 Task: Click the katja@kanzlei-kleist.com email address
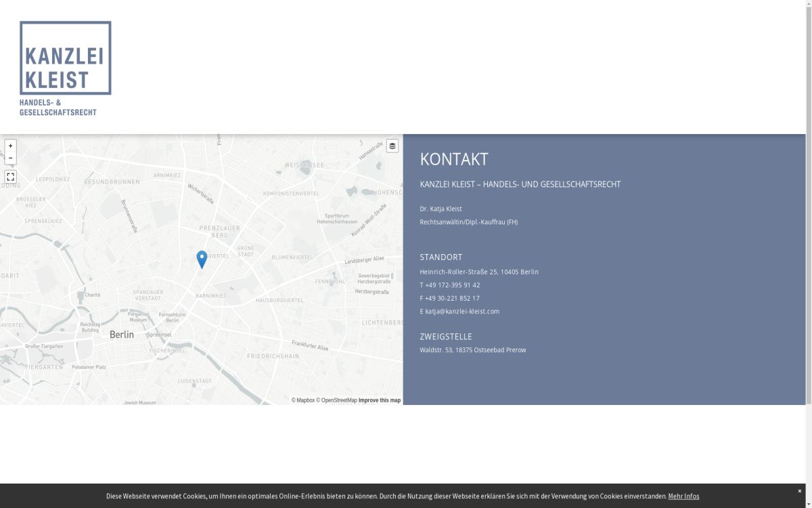point(462,312)
